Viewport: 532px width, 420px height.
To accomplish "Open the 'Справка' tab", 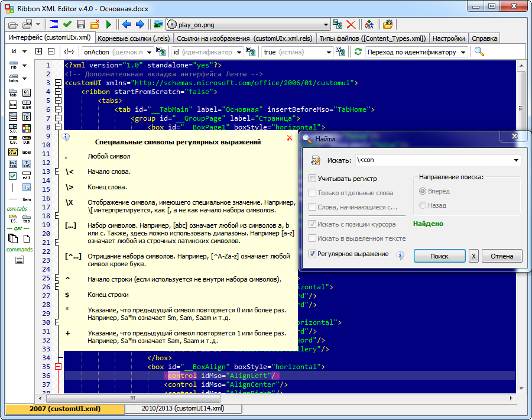I will [485, 38].
